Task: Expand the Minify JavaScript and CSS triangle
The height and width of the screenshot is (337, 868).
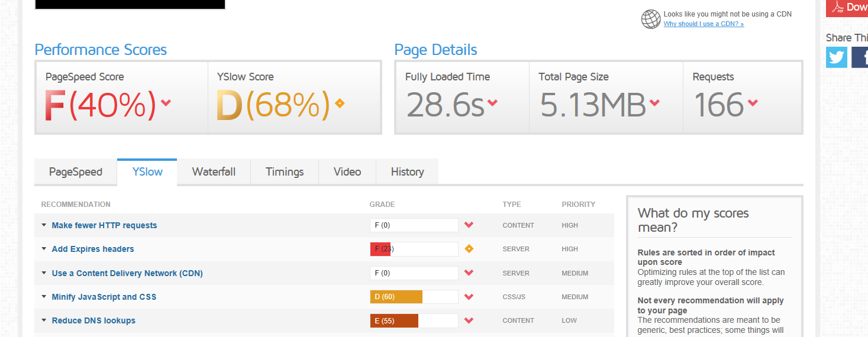Action: 44,297
